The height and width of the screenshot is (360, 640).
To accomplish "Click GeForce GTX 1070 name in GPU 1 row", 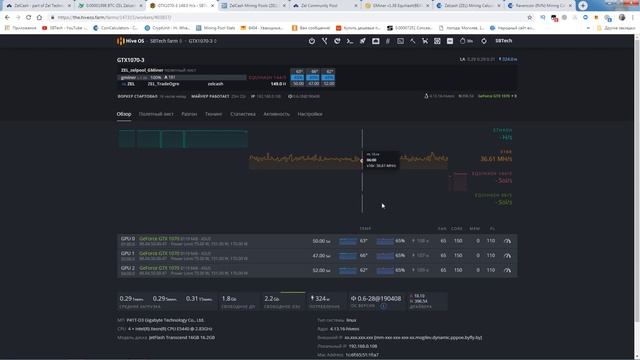I will point(159,253).
